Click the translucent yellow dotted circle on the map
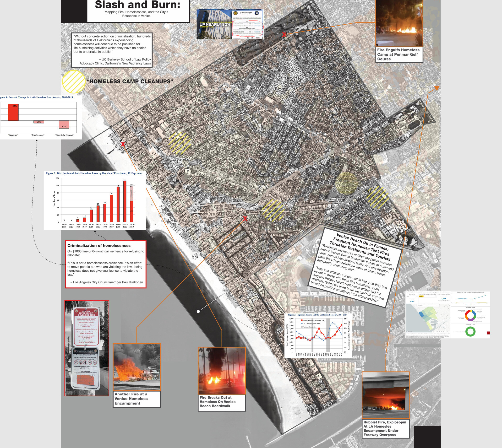 [x=347, y=183]
